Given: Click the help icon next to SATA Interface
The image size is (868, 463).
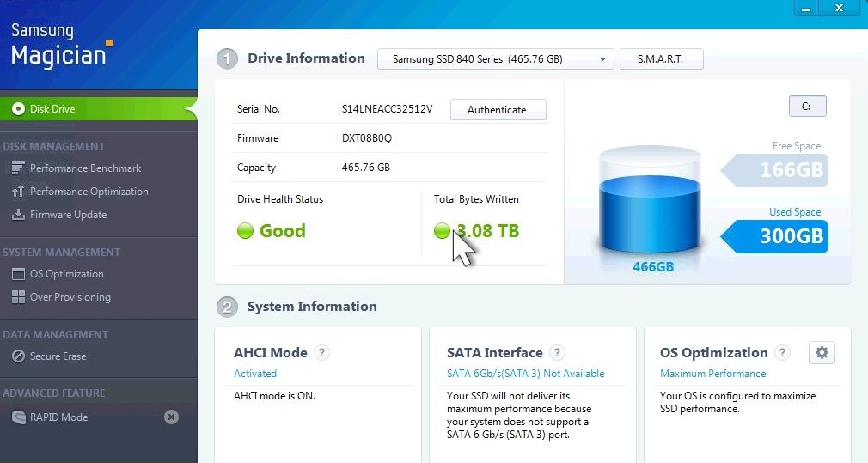Looking at the screenshot, I should click(x=557, y=352).
